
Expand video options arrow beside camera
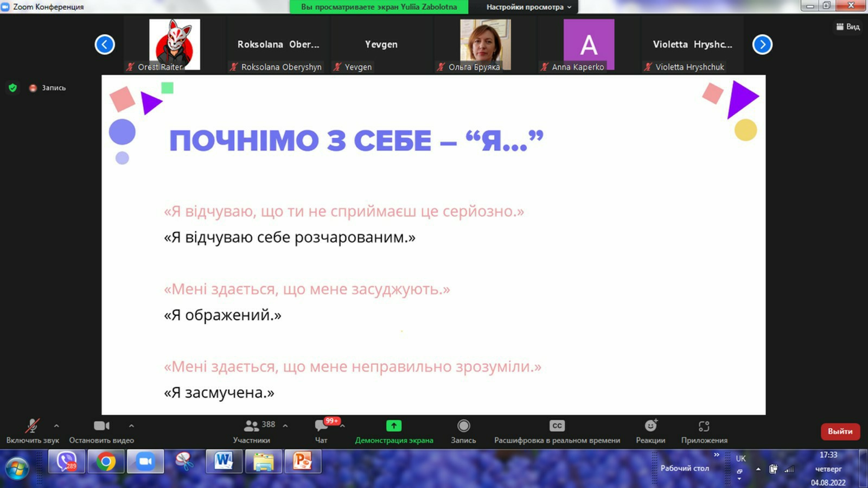click(x=131, y=426)
